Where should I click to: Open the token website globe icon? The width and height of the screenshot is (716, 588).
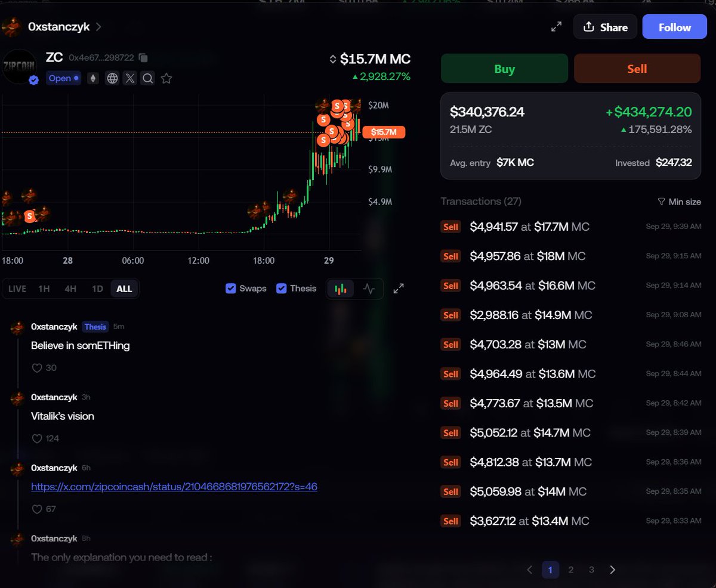[x=112, y=78]
